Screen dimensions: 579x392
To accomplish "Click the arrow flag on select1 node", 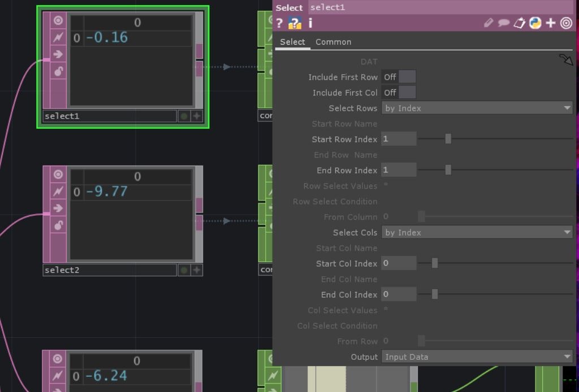I will [58, 54].
